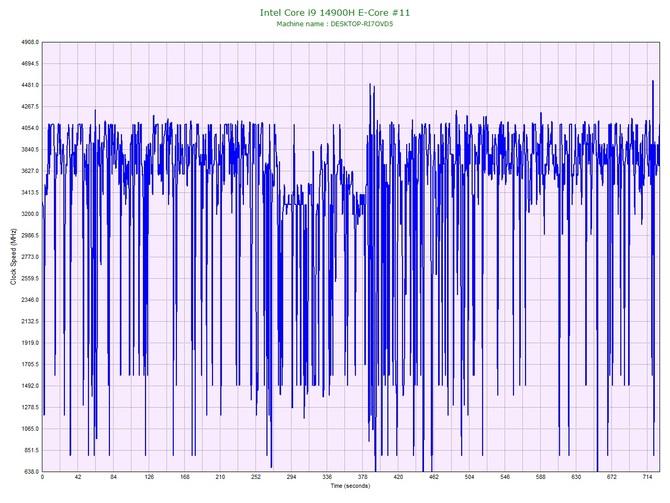
Task: Select the 3413.5 y-axis label
Action: point(30,193)
